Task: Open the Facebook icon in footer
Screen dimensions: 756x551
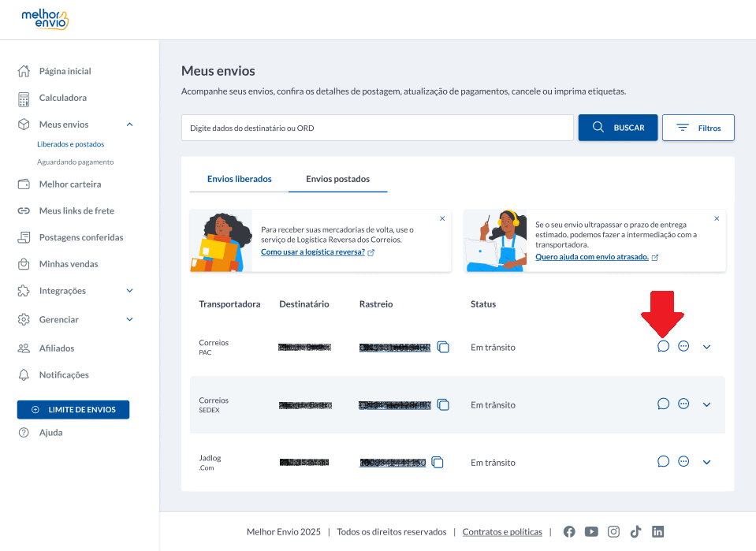Action: point(569,532)
